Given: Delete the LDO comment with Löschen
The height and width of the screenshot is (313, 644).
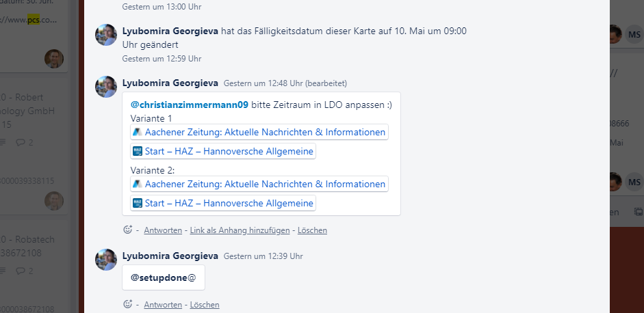Looking at the screenshot, I should [x=312, y=230].
